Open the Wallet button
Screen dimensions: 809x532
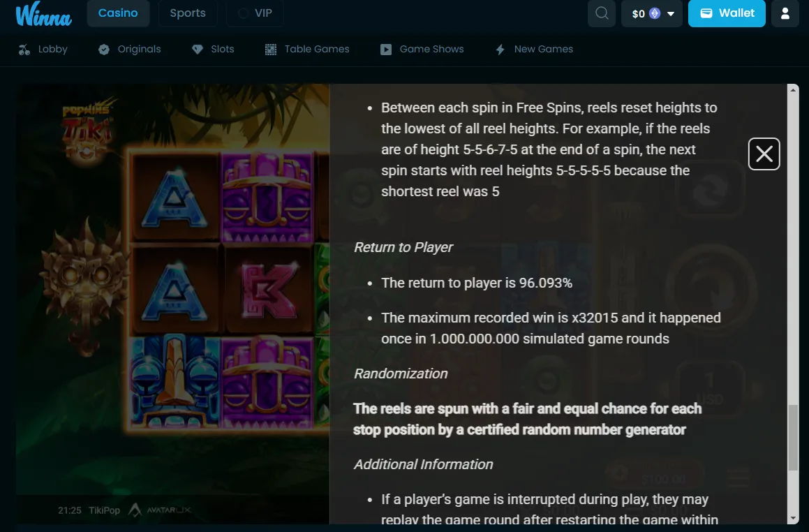[x=727, y=13]
